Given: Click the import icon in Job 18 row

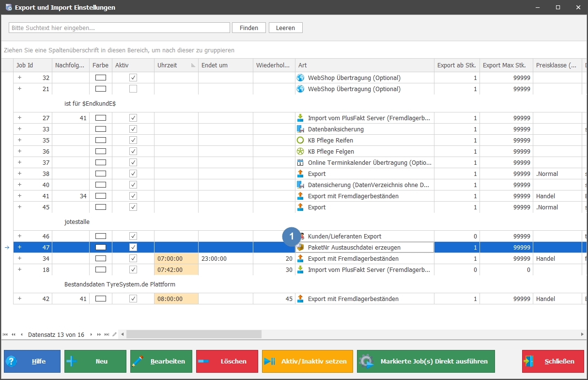Looking at the screenshot, I should coord(300,269).
